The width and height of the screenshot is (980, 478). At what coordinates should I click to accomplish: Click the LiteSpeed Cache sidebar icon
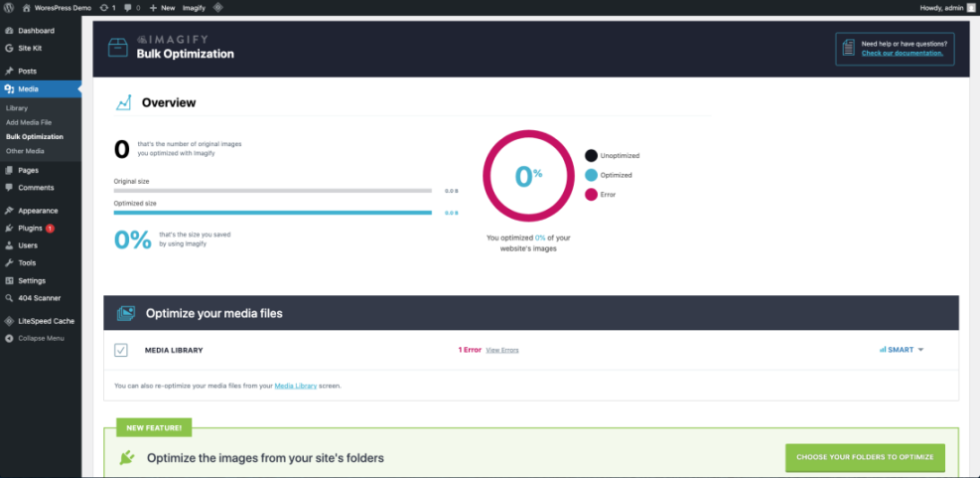[9, 321]
